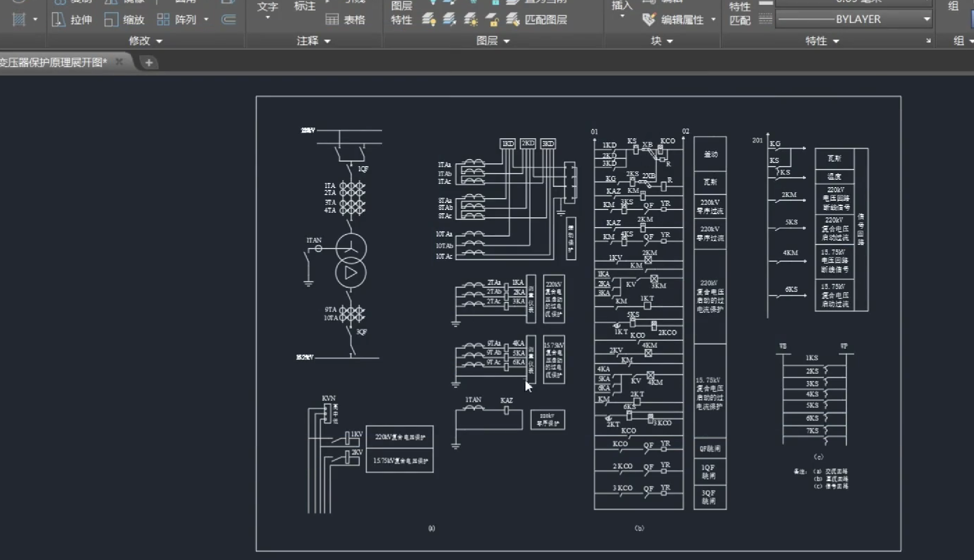Click the Array (阵列) tool icon

163,20
